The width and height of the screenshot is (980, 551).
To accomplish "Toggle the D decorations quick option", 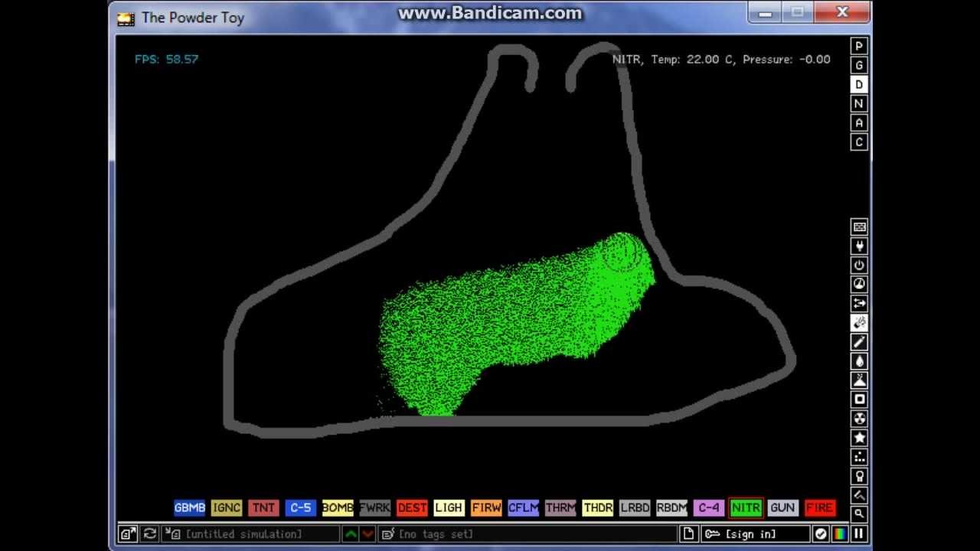I will coord(859,84).
